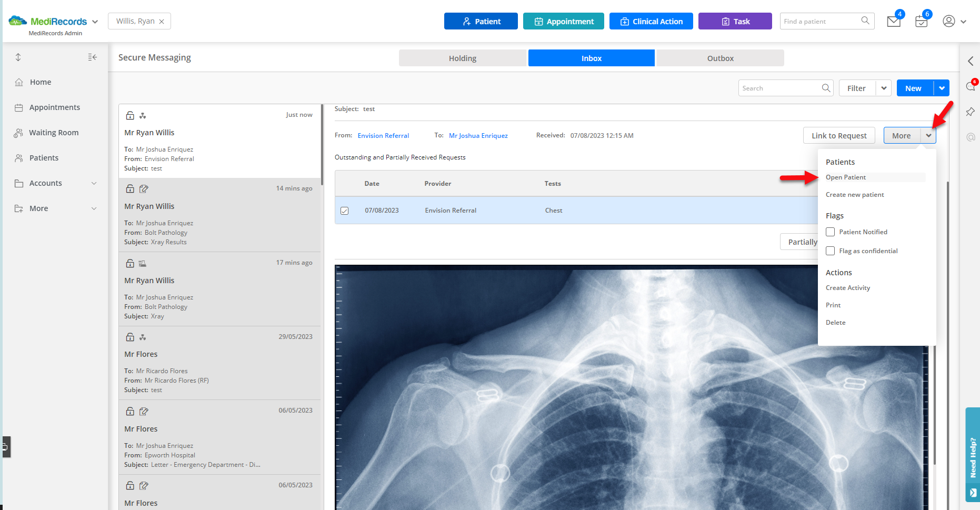Open Appointments in the sidebar
Screen dimensions: 980x510
55,107
